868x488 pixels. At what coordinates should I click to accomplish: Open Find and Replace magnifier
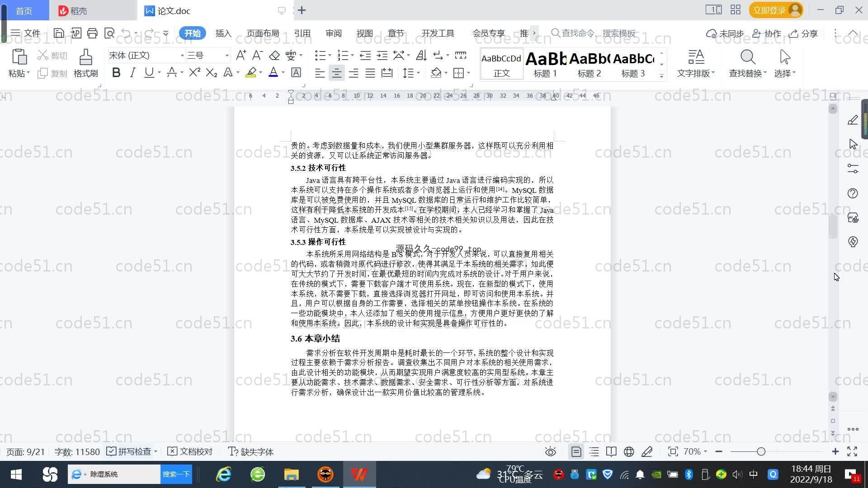coord(748,57)
